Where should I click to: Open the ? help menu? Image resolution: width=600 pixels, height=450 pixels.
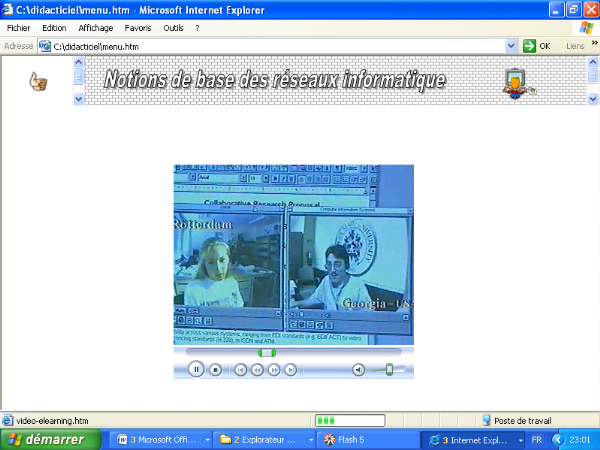coord(197,28)
